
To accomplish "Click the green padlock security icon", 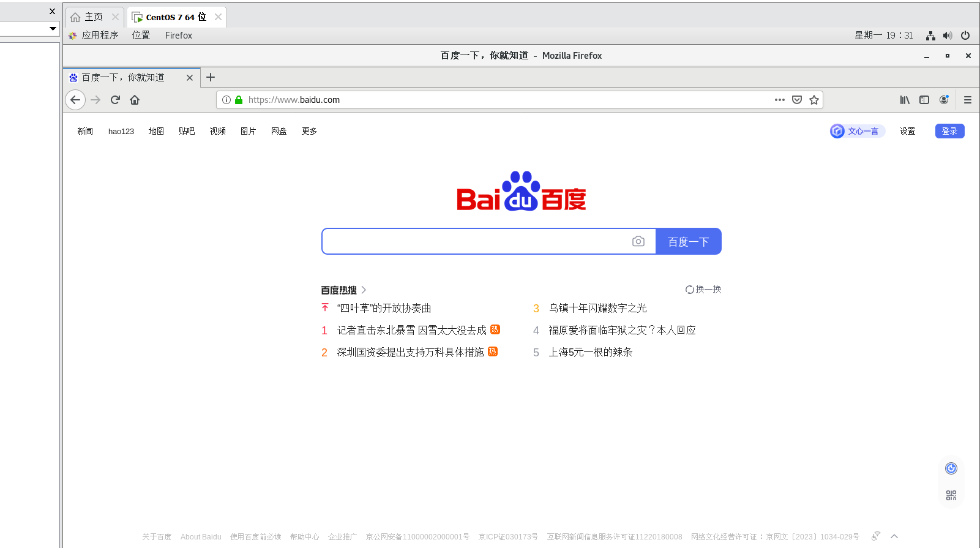I will pyautogui.click(x=239, y=100).
